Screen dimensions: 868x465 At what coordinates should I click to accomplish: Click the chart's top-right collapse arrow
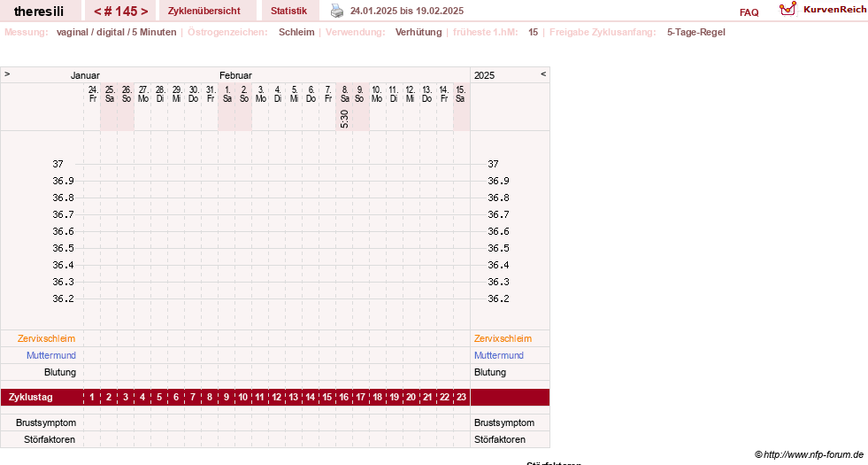coord(543,74)
